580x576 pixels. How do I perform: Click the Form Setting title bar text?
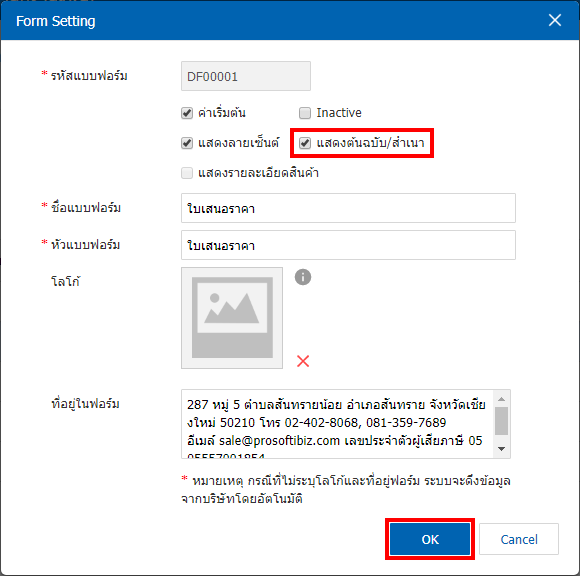tap(55, 21)
